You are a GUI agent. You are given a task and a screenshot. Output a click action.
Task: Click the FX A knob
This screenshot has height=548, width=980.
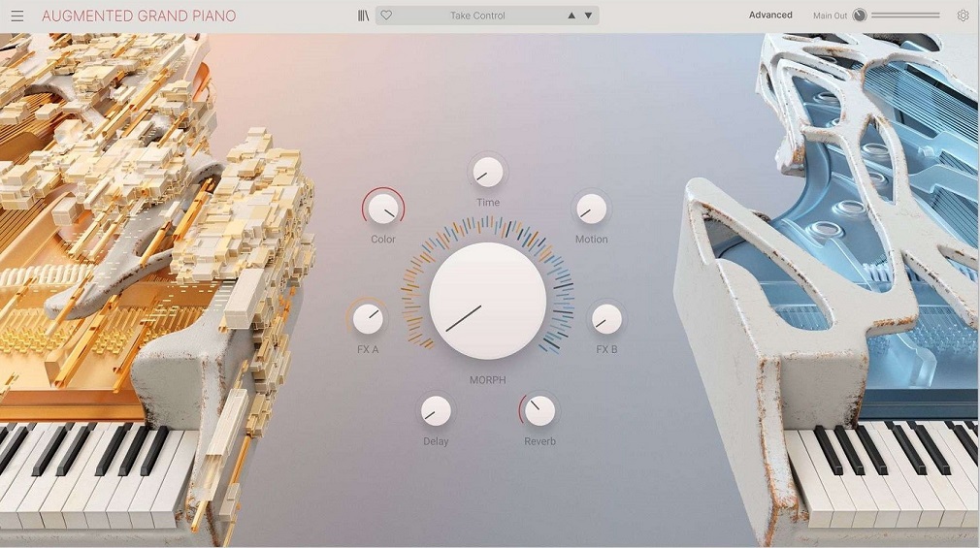pos(368,319)
